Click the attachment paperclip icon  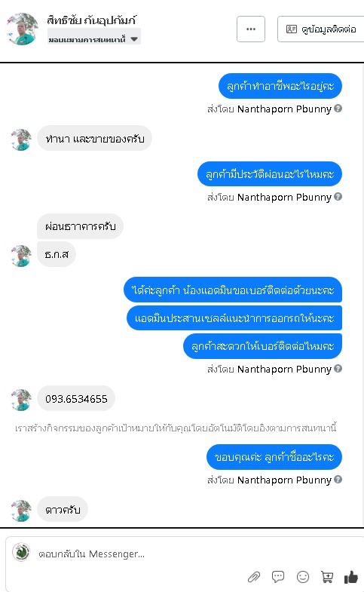254,577
